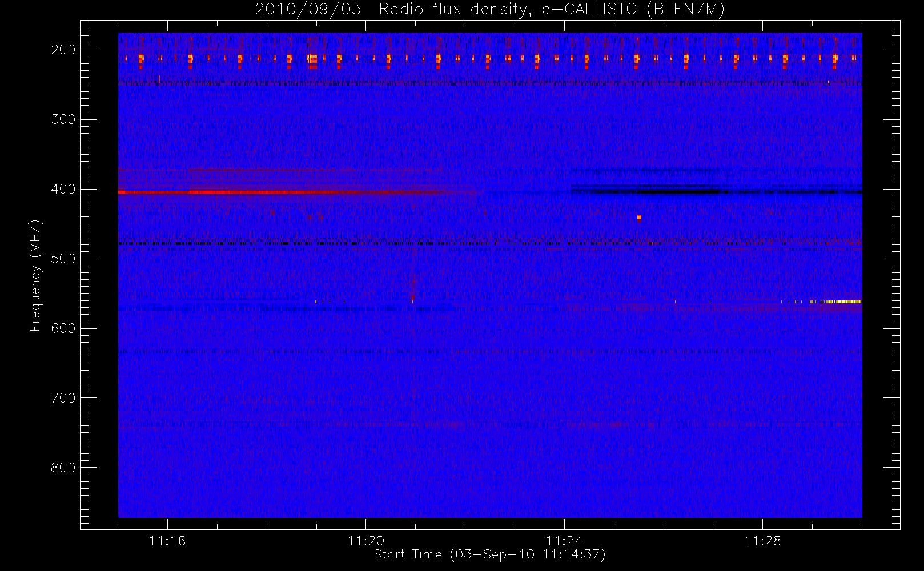Click the isolated orange spot near 440 MHz
Screen dimensions: 924x571
(639, 217)
